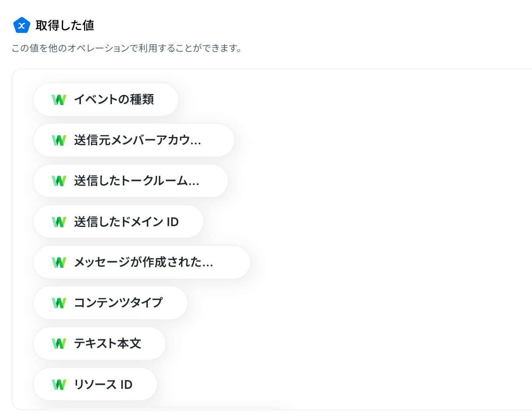The height and width of the screenshot is (419, 532).
Task: Click the W icon on リソース ID
Action: (x=59, y=384)
